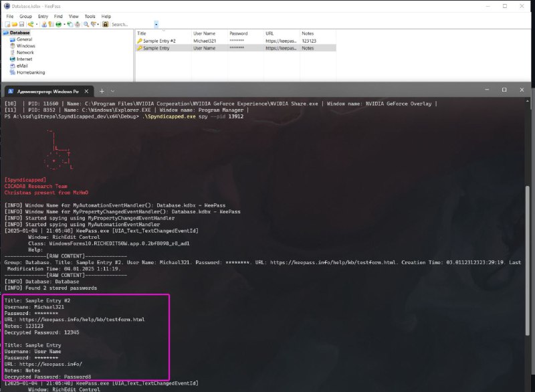Screen dimensions: 535x392
Task: Maximize the Windows Terminal window
Action: [504, 90]
